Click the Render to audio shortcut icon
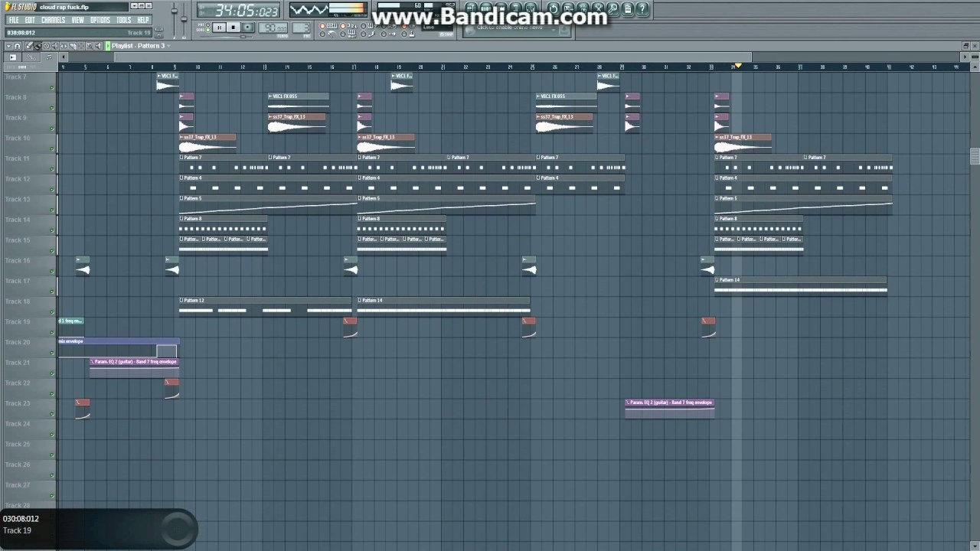This screenshot has height=551, width=980. [x=583, y=9]
